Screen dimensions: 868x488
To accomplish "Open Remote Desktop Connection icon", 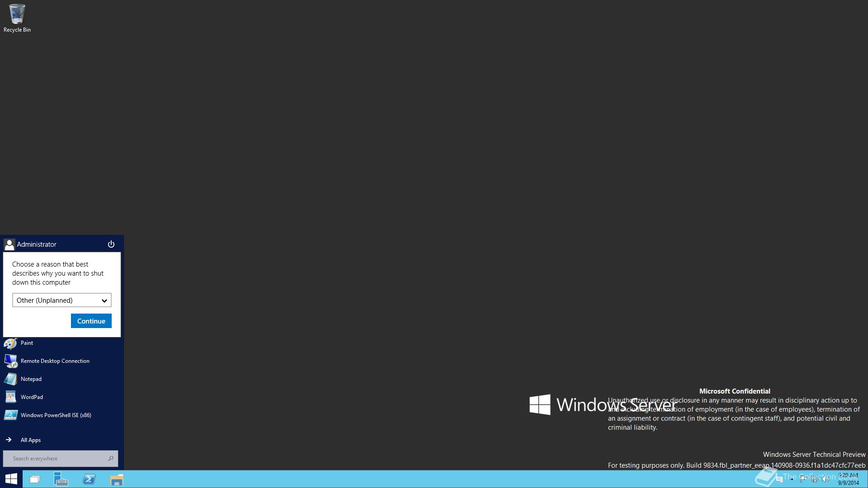I will coord(10,361).
